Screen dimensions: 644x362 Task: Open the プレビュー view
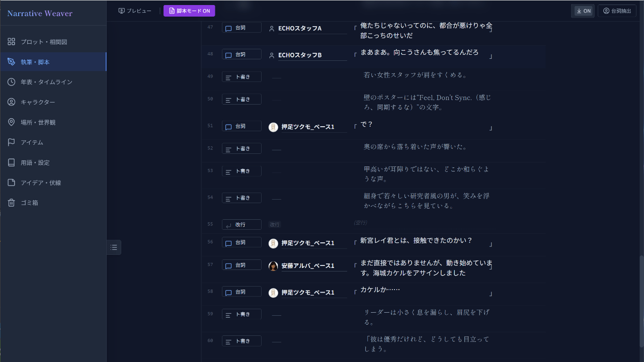135,11
